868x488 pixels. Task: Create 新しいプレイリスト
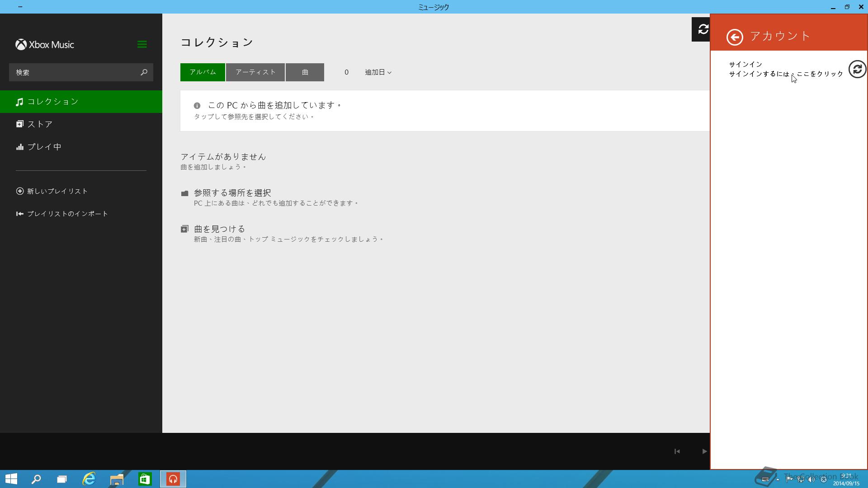pyautogui.click(x=52, y=191)
